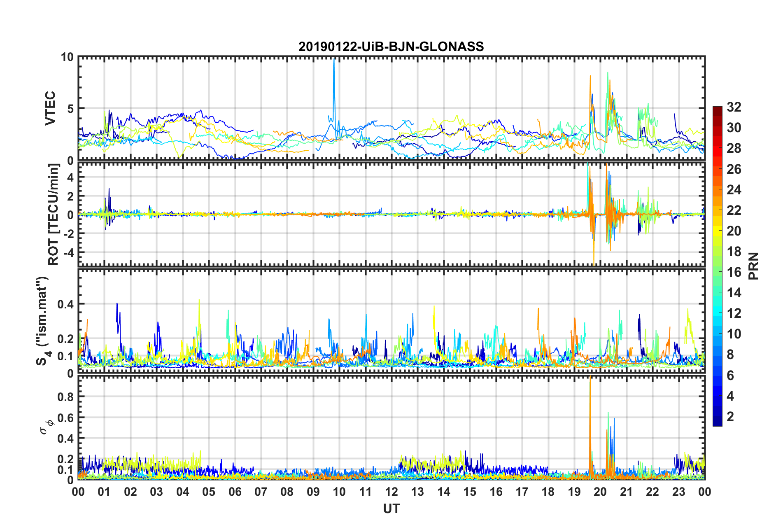The width and height of the screenshot is (783, 532).
Task: Select colorbar tick label 20
Action: click(734, 231)
